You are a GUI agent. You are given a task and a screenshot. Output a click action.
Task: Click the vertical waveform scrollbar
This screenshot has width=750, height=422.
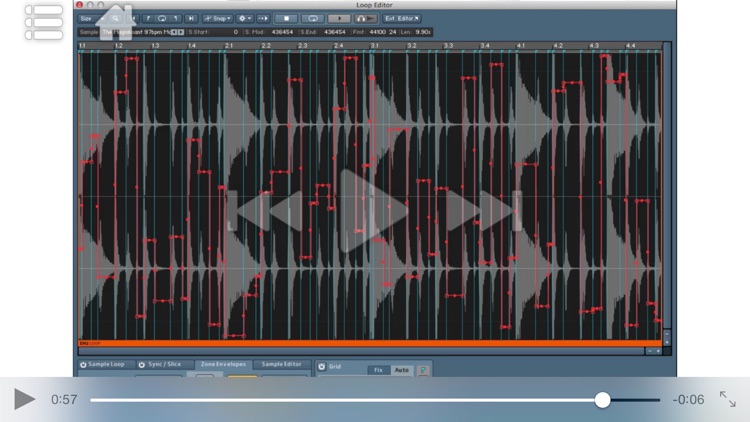click(667, 185)
